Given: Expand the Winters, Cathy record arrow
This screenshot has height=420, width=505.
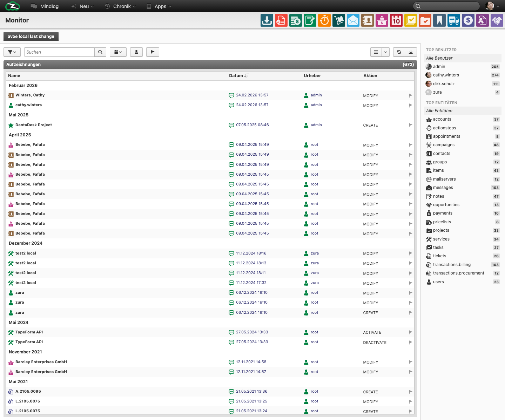Looking at the screenshot, I should click(x=410, y=95).
